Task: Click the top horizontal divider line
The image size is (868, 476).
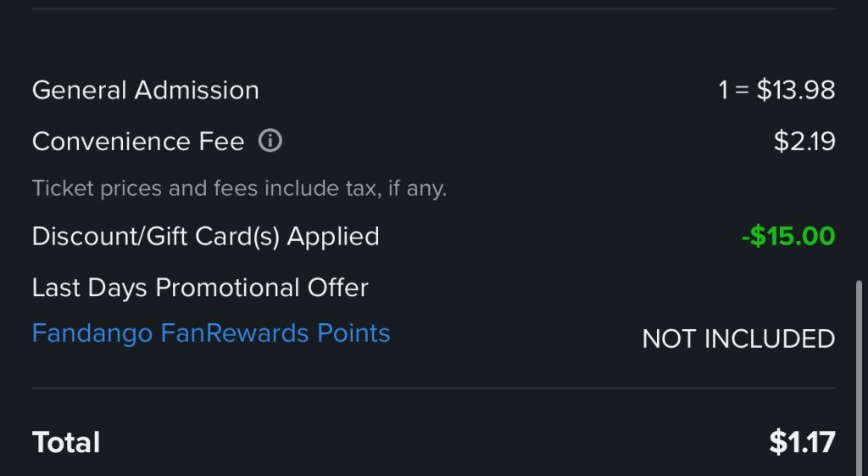Action: click(434, 8)
